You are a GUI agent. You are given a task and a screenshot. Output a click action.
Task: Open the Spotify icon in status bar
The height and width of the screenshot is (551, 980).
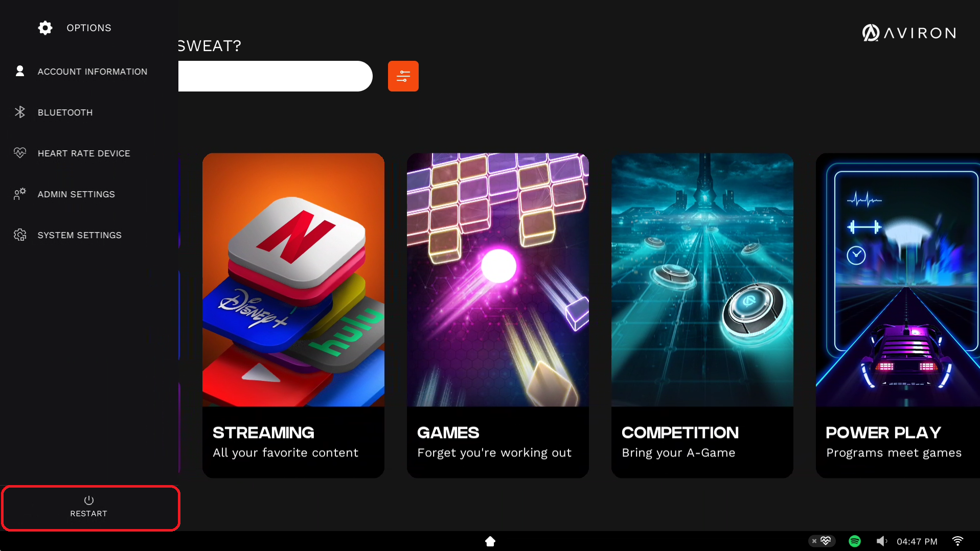click(854, 541)
